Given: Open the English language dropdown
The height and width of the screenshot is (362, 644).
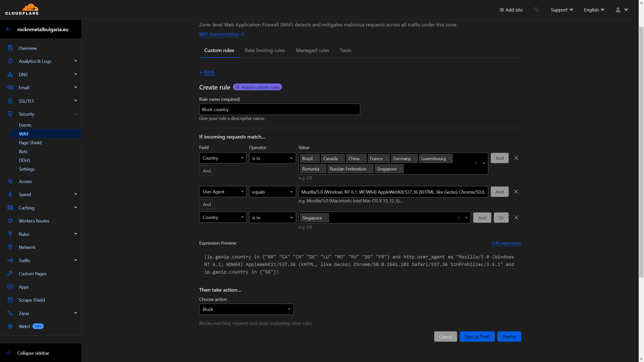Looking at the screenshot, I should pyautogui.click(x=594, y=10).
